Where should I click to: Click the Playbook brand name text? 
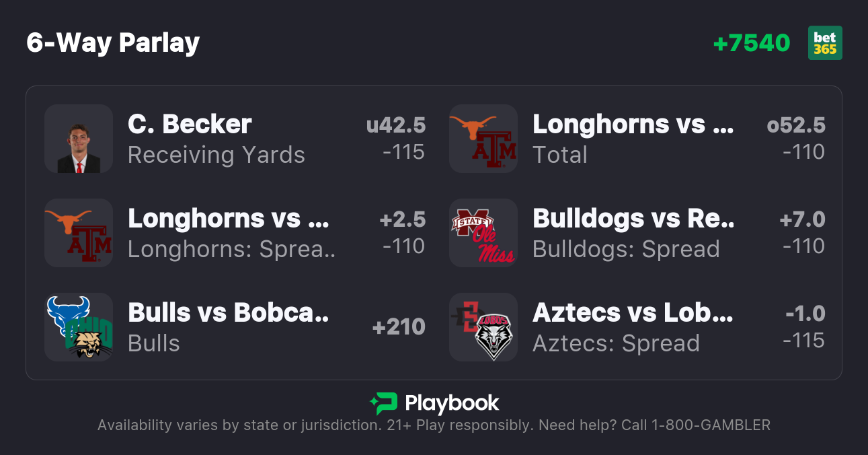pyautogui.click(x=452, y=404)
